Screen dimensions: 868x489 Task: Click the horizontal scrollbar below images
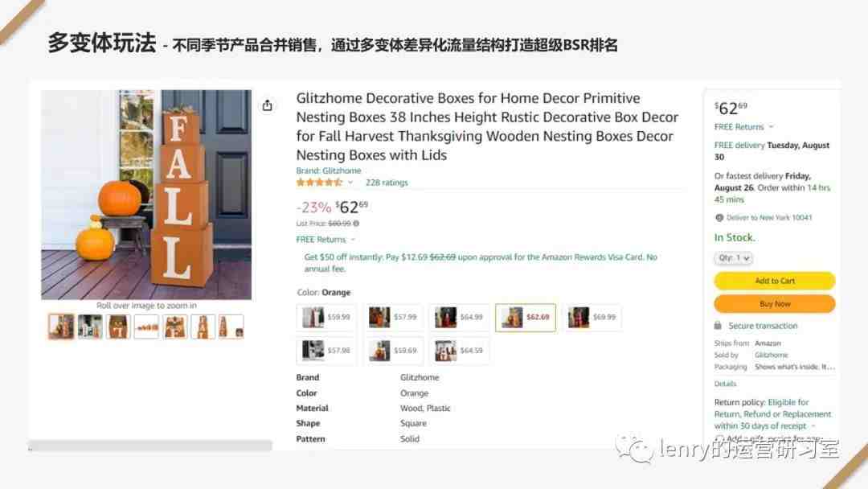click(150, 446)
